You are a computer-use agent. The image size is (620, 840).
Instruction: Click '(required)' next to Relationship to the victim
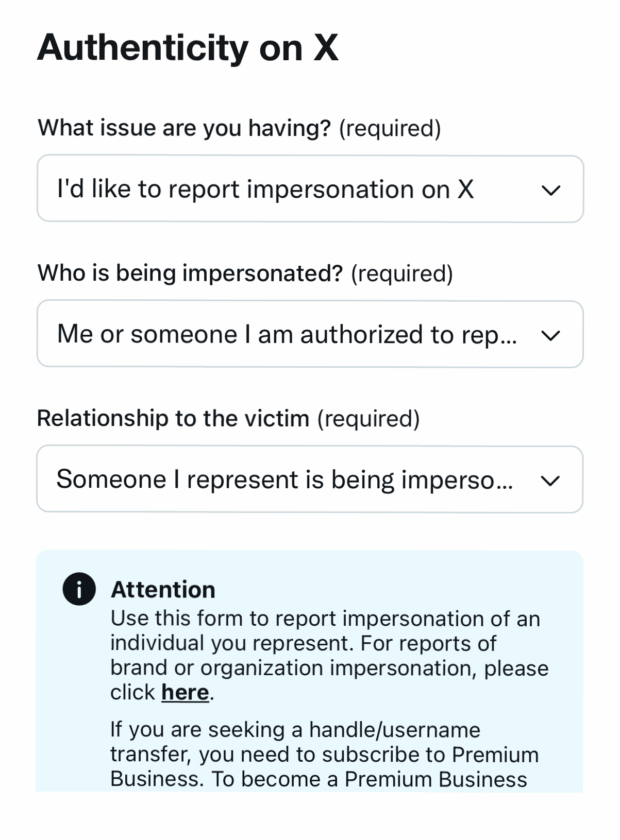[368, 418]
